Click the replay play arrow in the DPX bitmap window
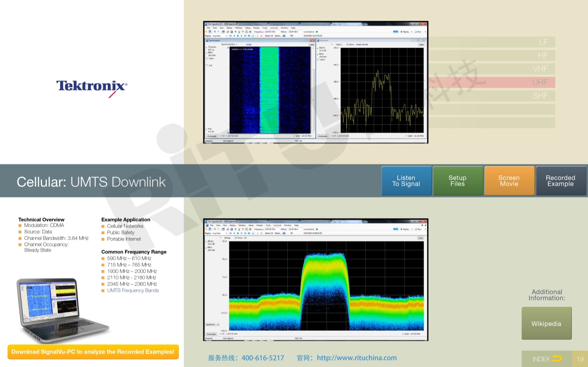 [x=241, y=233]
